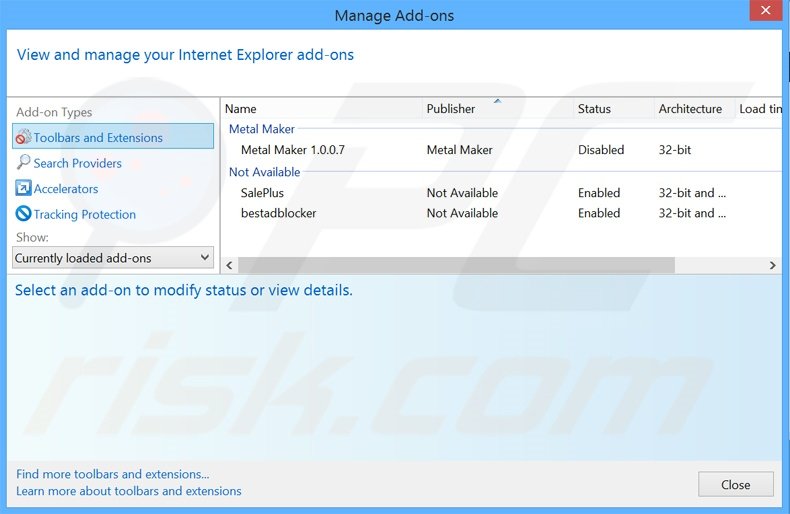Sort list by Architecture column header

click(x=694, y=109)
